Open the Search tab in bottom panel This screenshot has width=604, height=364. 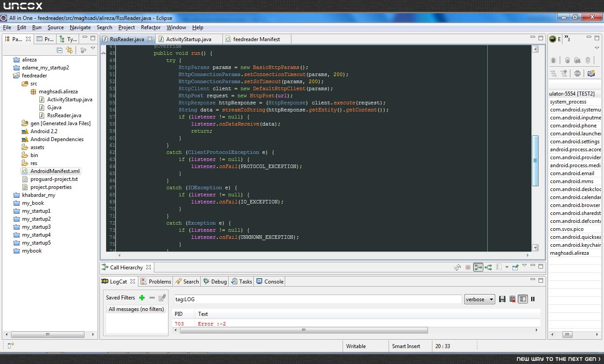(187, 281)
